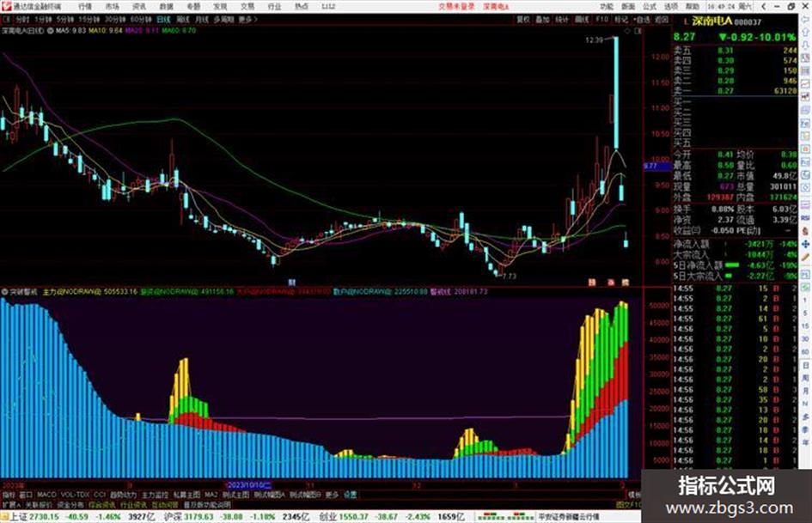
Task: Click the icon left of 突破暂练 indicator name
Action: point(4,292)
